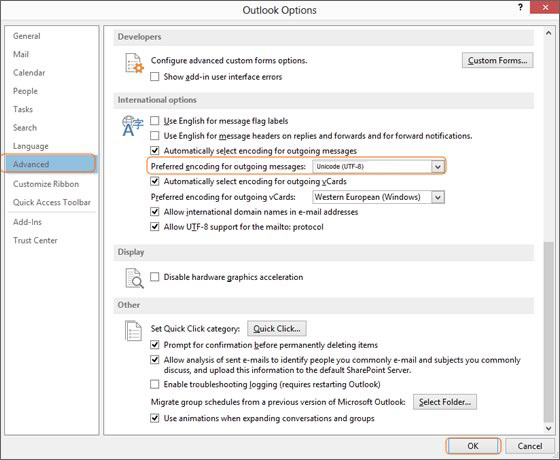560x460 pixels.
Task: Click the Display magnifier page icon
Action: [134, 278]
